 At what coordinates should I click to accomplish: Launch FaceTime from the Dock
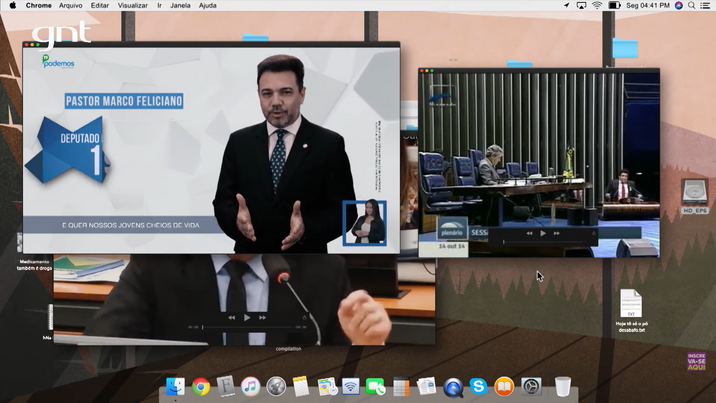(x=375, y=387)
